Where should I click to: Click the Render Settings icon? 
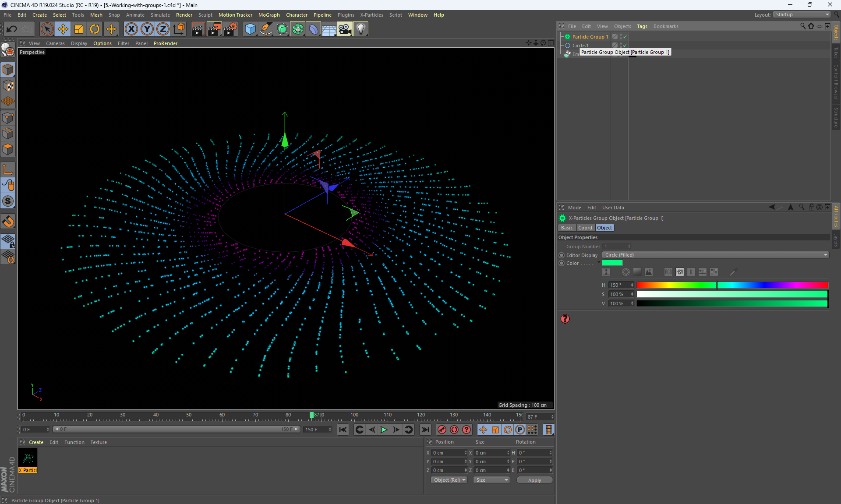[x=230, y=29]
